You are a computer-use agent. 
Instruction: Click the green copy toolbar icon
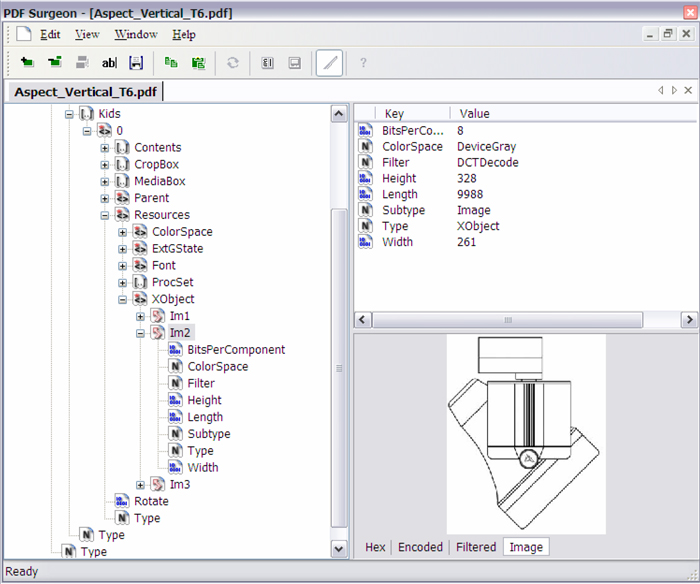[171, 63]
